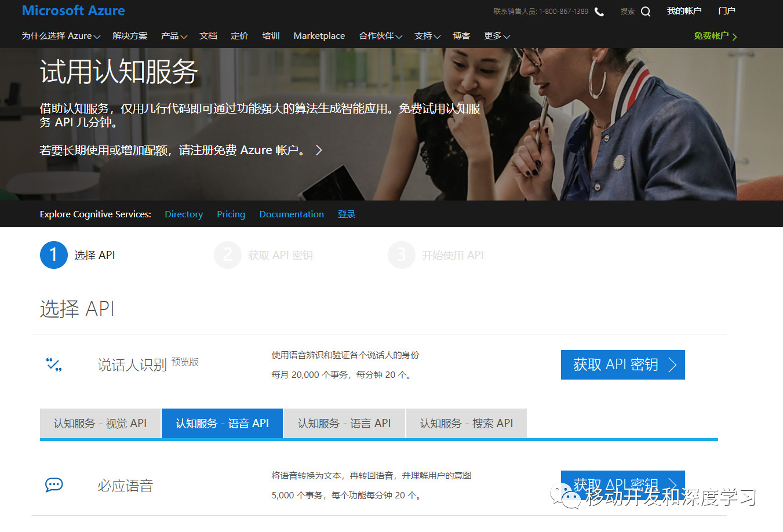Viewport: 783px width, 532px height.
Task: Open 博客 menu item
Action: [461, 36]
